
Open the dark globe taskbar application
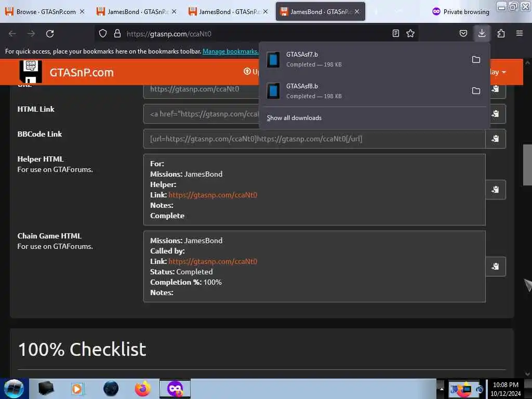[111, 389]
